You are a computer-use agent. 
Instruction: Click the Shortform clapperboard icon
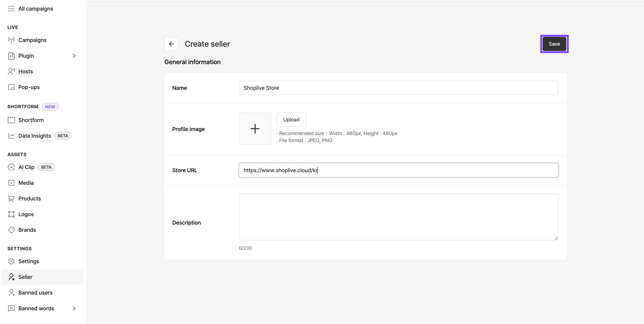(11, 120)
